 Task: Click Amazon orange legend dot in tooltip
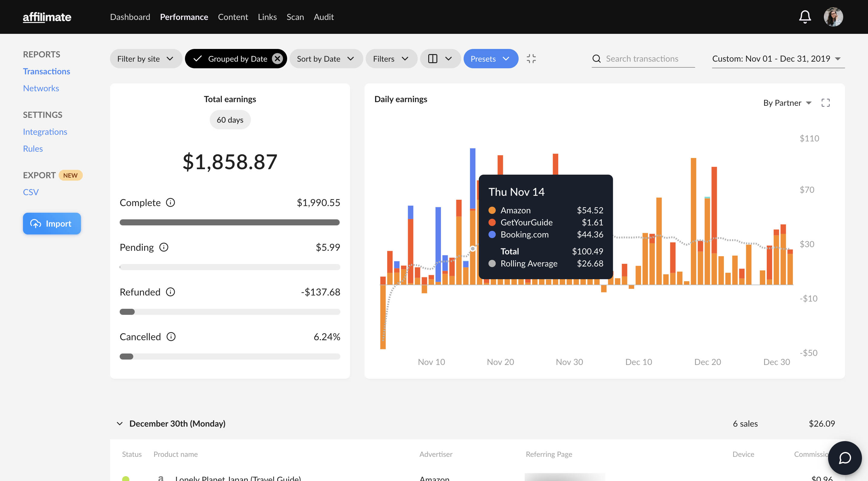pyautogui.click(x=492, y=210)
